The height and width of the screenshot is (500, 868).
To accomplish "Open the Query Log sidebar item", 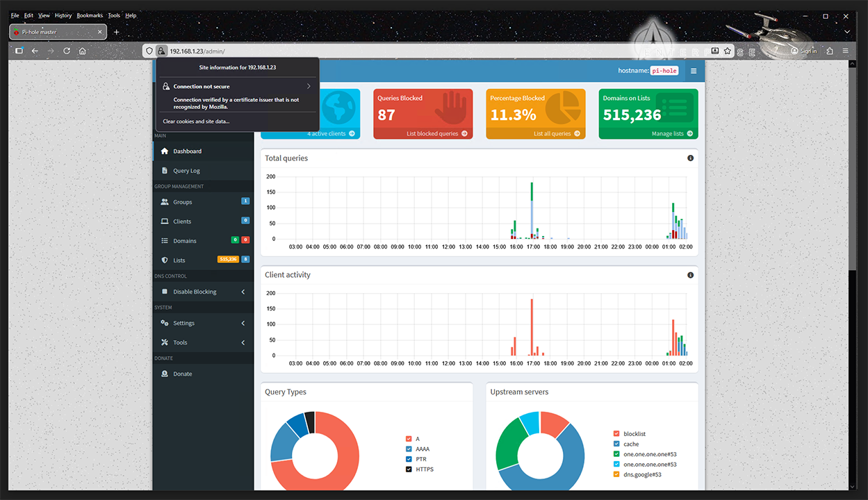I will pyautogui.click(x=186, y=171).
